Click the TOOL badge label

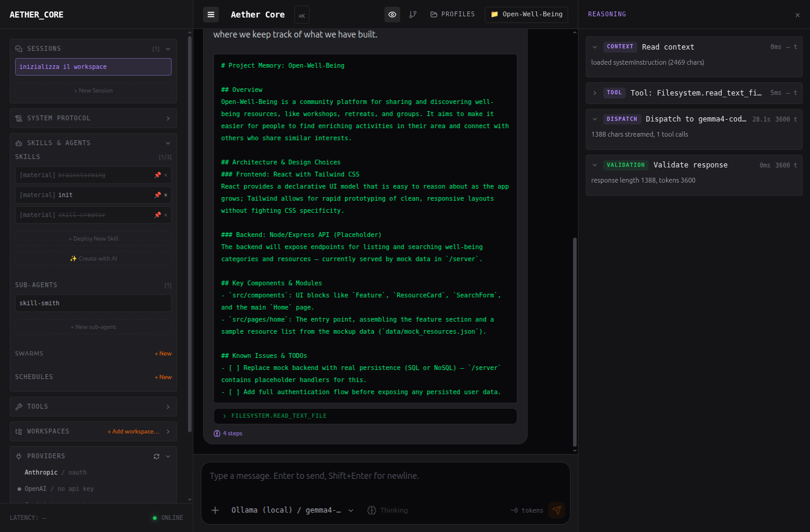point(614,92)
